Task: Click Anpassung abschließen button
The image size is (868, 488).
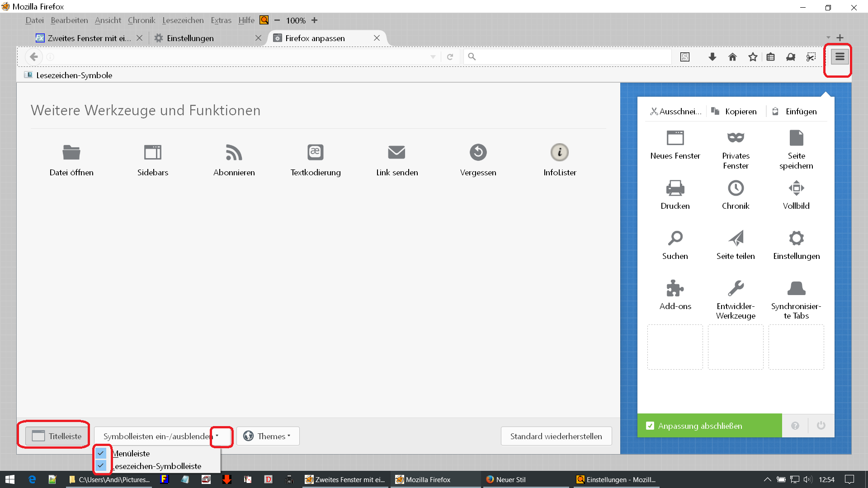Action: pos(709,426)
